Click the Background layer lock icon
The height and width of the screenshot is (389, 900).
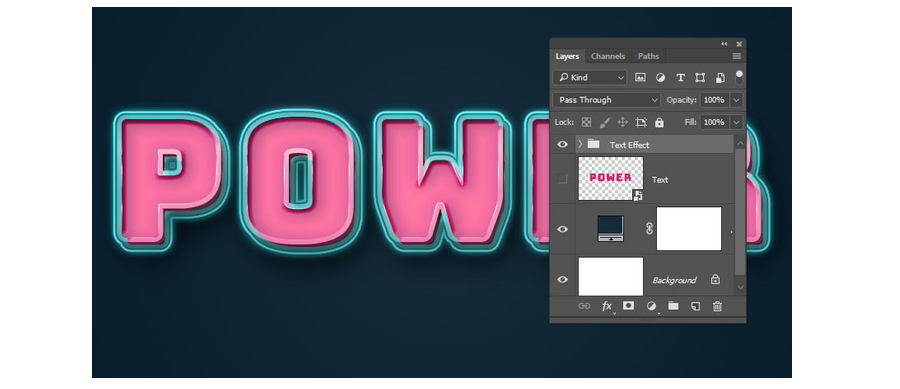(x=715, y=279)
